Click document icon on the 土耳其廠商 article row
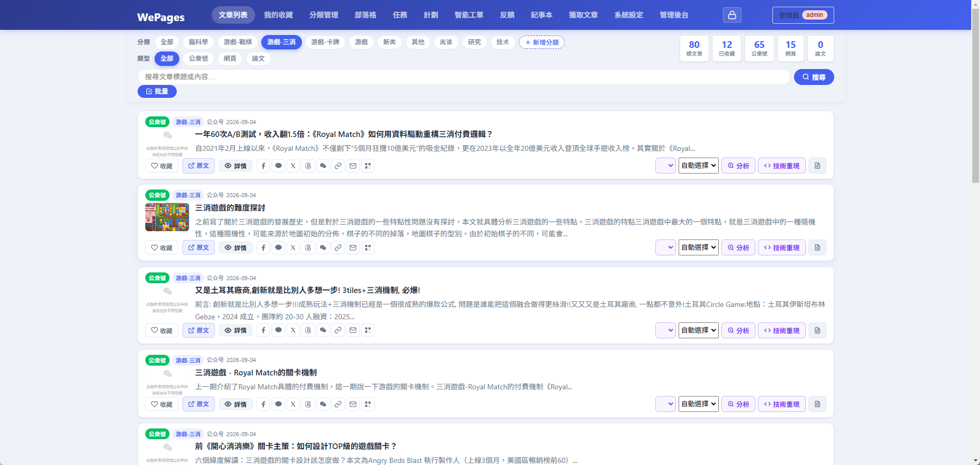Viewport: 980px width, 465px height. pos(817,330)
